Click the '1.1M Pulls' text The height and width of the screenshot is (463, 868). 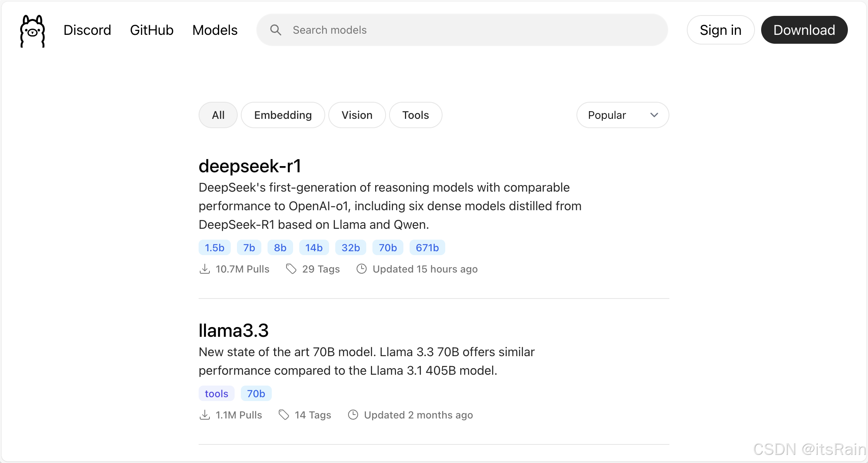pos(239,415)
